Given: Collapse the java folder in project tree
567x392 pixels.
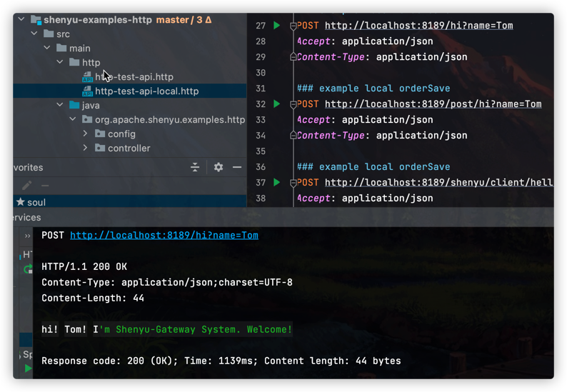Looking at the screenshot, I should point(60,106).
